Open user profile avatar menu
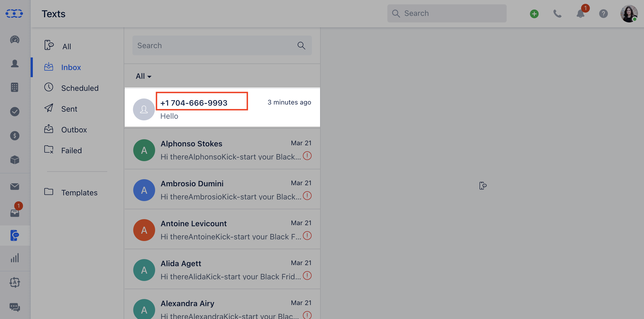 point(629,13)
